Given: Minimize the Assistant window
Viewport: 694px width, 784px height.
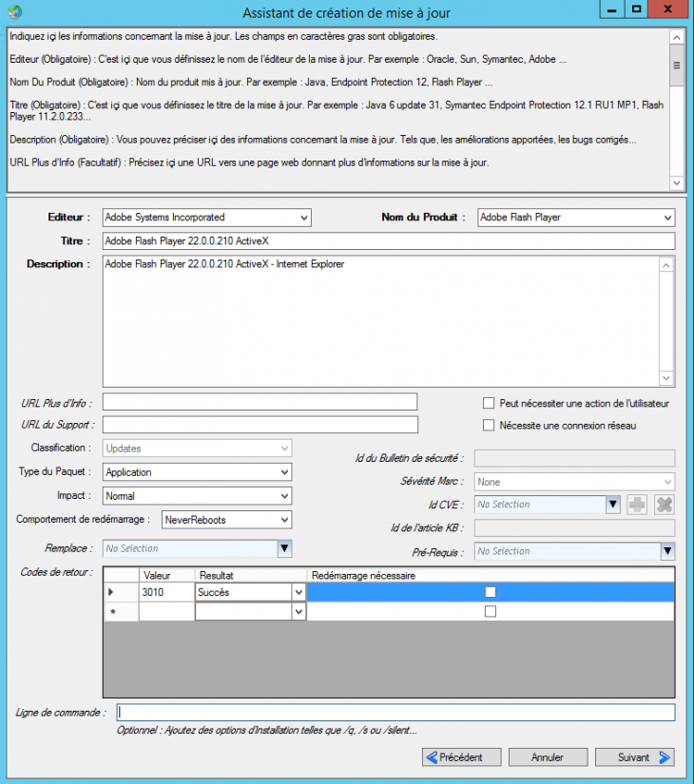Looking at the screenshot, I should [611, 10].
